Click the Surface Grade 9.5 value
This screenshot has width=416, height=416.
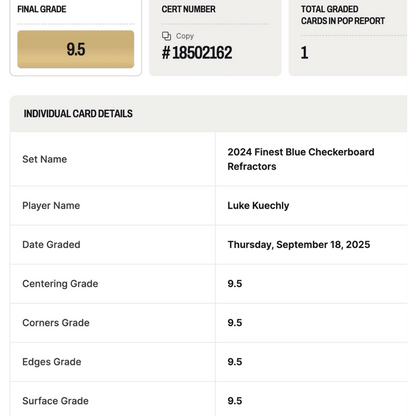point(235,401)
